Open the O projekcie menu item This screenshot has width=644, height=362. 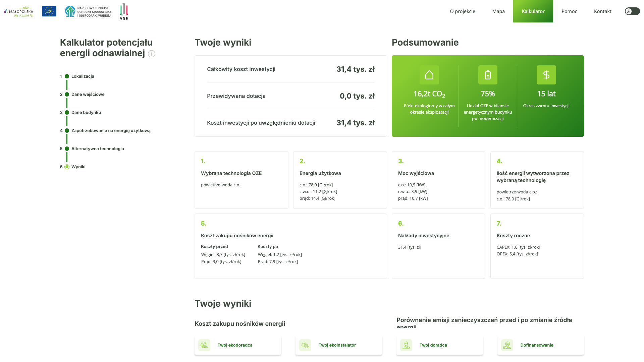[x=463, y=11]
